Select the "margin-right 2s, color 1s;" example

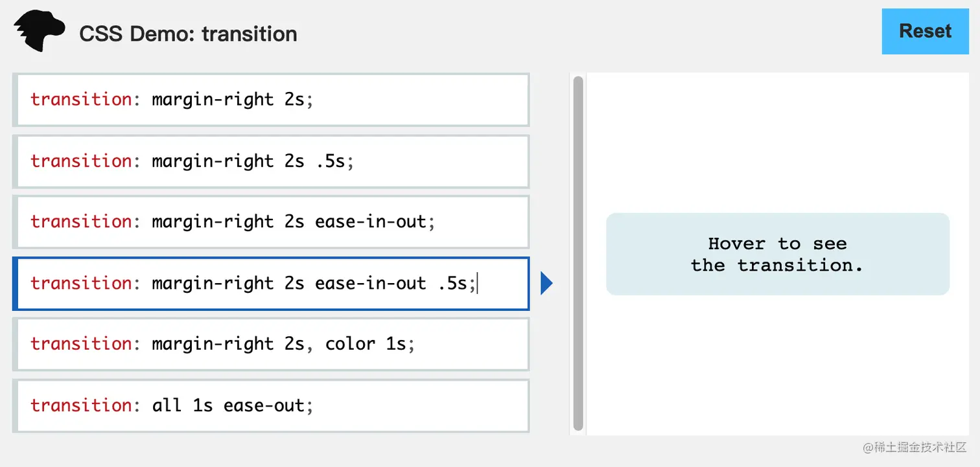pos(271,343)
